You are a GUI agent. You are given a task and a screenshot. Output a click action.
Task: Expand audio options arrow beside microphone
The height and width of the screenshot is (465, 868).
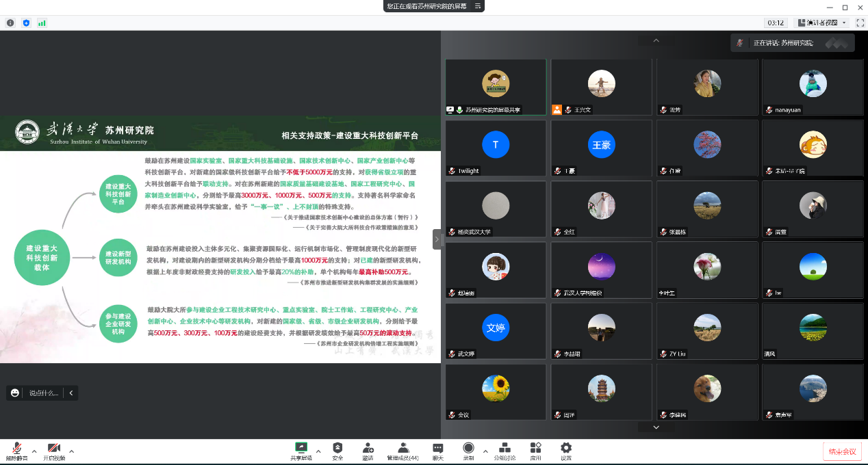34,451
